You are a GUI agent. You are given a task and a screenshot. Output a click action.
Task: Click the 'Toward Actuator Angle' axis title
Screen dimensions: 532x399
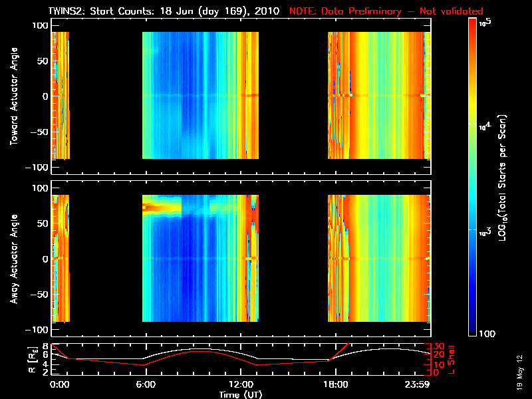14,96
